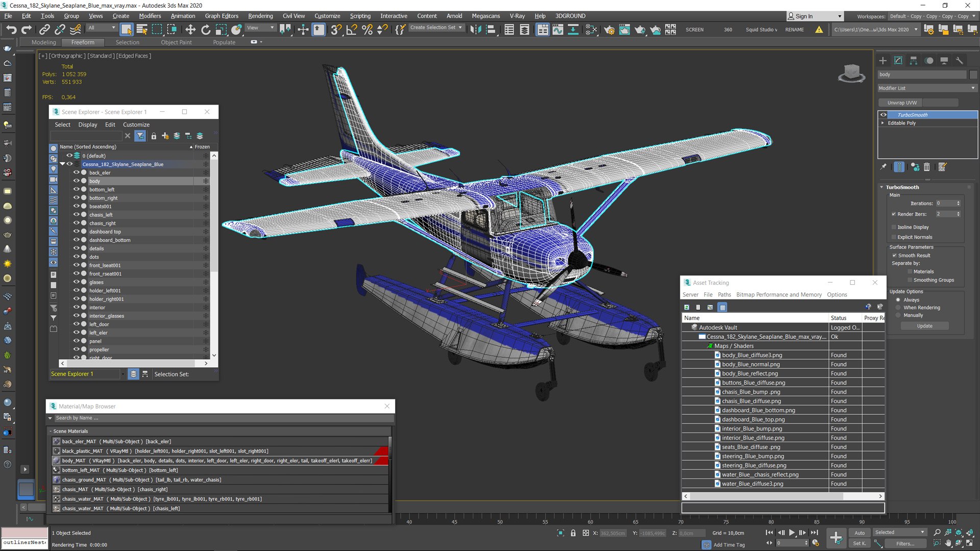Activate the Unlink Selection tool
The width and height of the screenshot is (980, 551).
[60, 30]
